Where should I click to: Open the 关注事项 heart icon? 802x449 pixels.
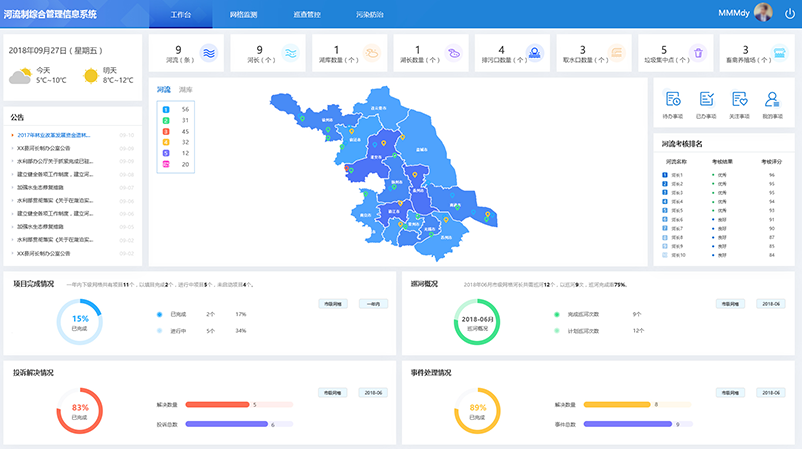point(739,100)
